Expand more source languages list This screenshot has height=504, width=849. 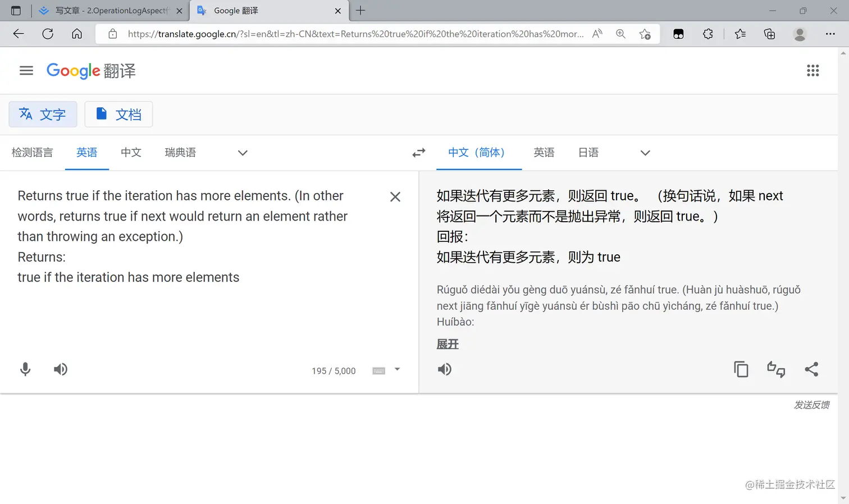click(243, 153)
